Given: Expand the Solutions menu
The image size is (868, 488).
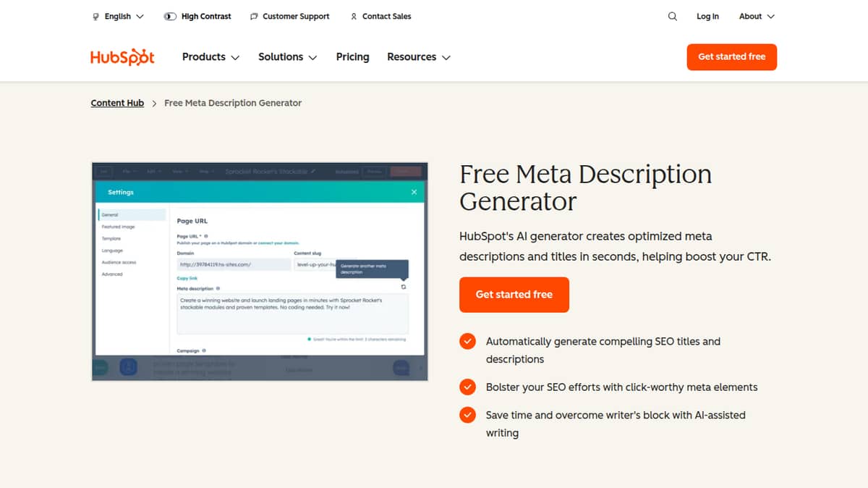Looking at the screenshot, I should pyautogui.click(x=287, y=56).
